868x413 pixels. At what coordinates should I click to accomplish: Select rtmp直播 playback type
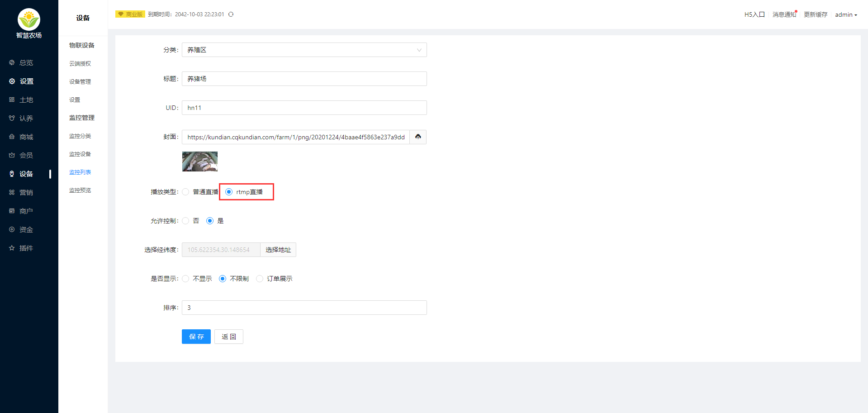(229, 192)
